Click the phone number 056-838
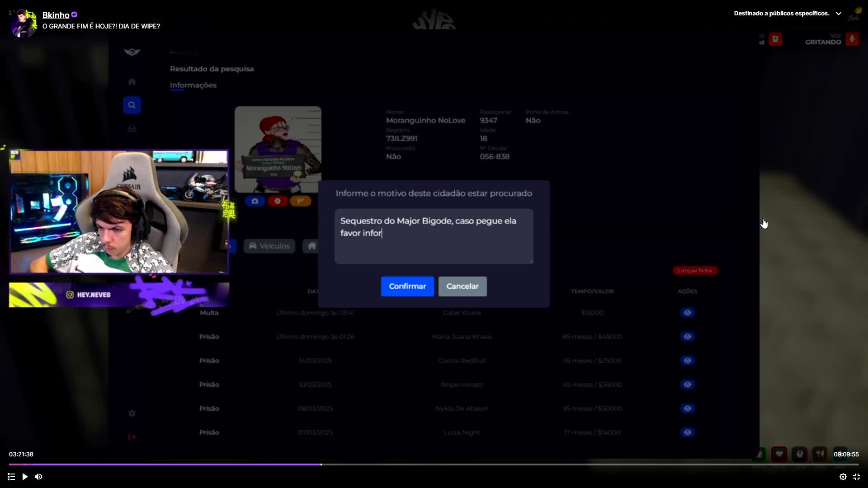Viewport: 868px width, 488px height. tap(495, 157)
